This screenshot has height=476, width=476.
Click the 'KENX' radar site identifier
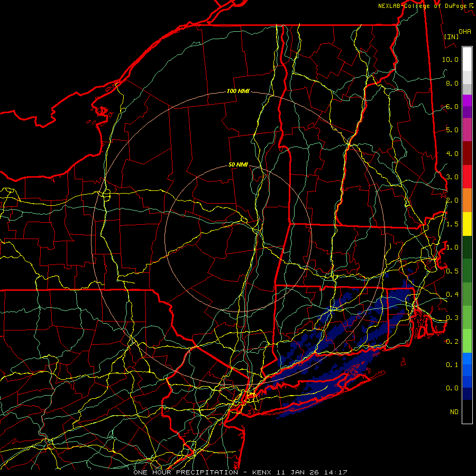262,472
